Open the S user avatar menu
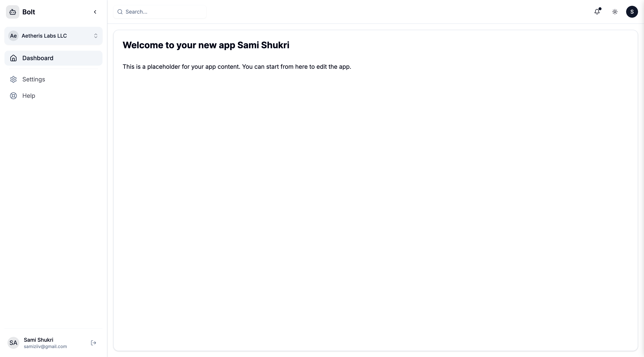The width and height of the screenshot is (644, 357). (x=632, y=12)
